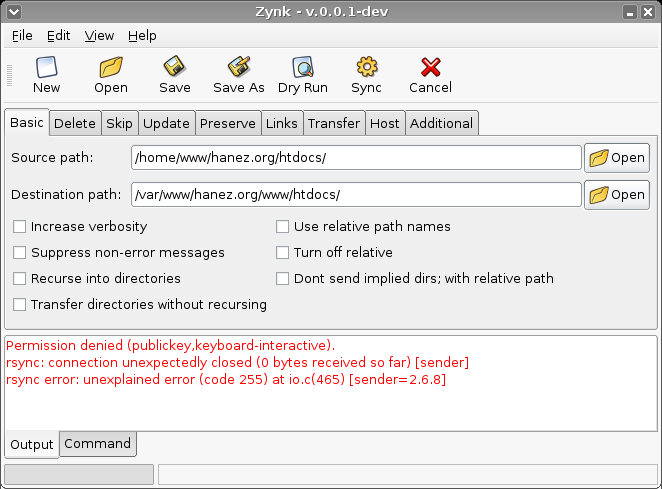Enable Dont send implied dirs option
The image size is (662, 489).
click(x=282, y=279)
